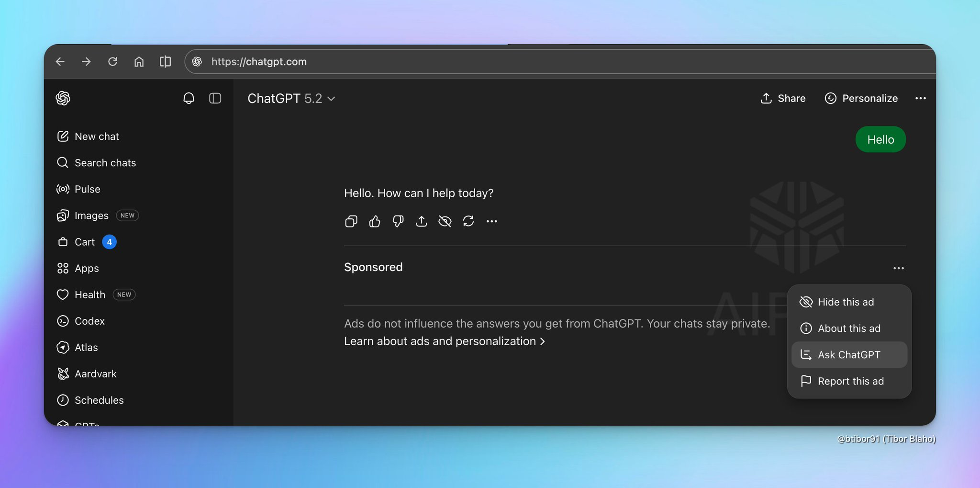
Task: Collapse the sidebar with the panel icon
Action: [215, 98]
